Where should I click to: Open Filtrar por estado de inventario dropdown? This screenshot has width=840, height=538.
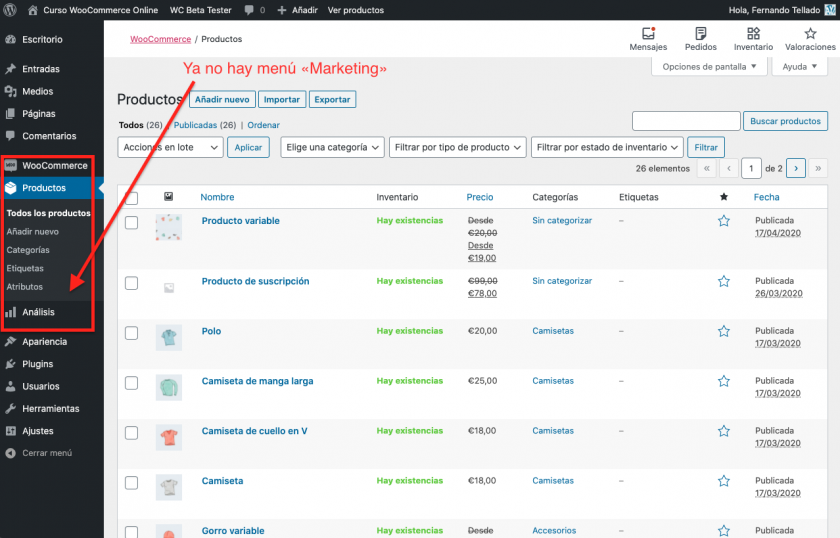pyautogui.click(x=607, y=147)
